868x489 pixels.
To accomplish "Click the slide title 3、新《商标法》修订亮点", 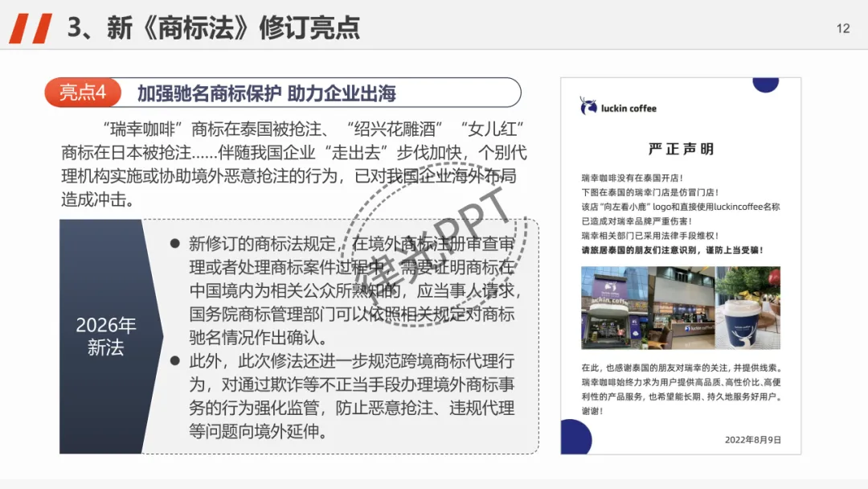I will point(214,27).
